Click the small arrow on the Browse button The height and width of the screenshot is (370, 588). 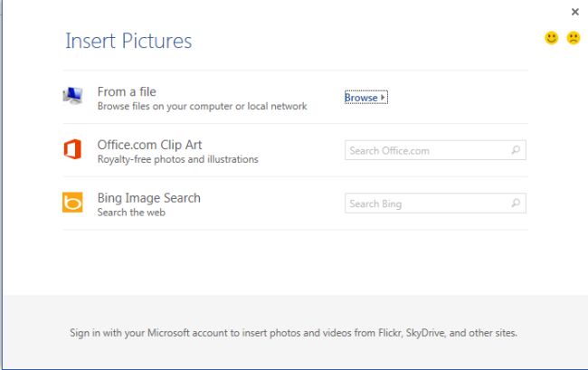(x=383, y=98)
